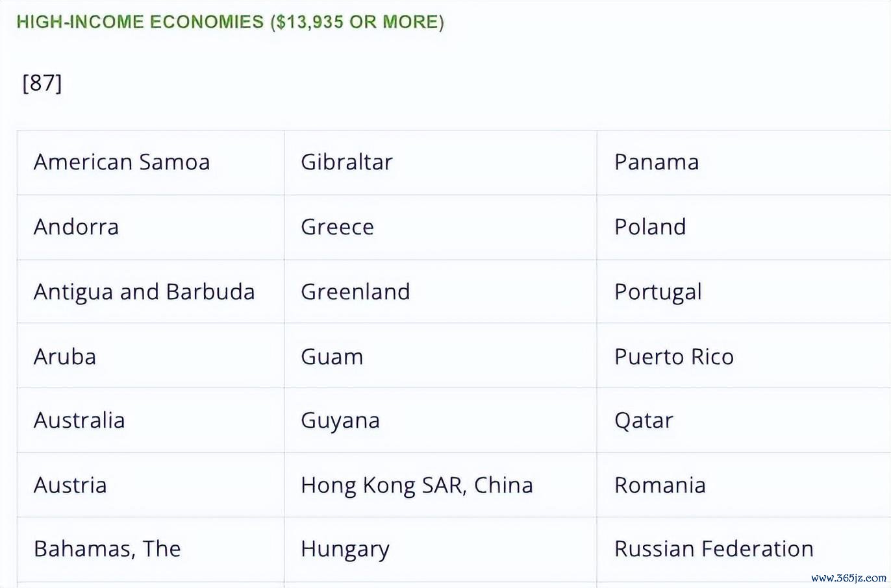Select Greenland in the middle column
Screen dimensions: 891x588
(440, 291)
